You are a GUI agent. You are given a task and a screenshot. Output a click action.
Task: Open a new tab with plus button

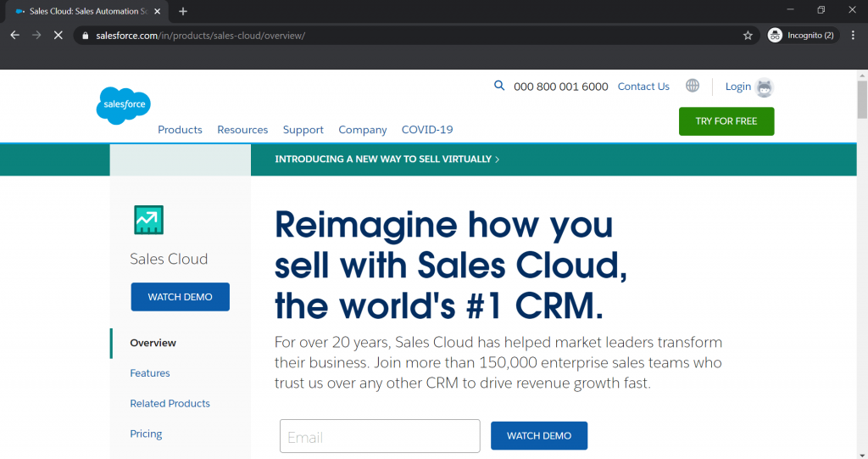183,11
